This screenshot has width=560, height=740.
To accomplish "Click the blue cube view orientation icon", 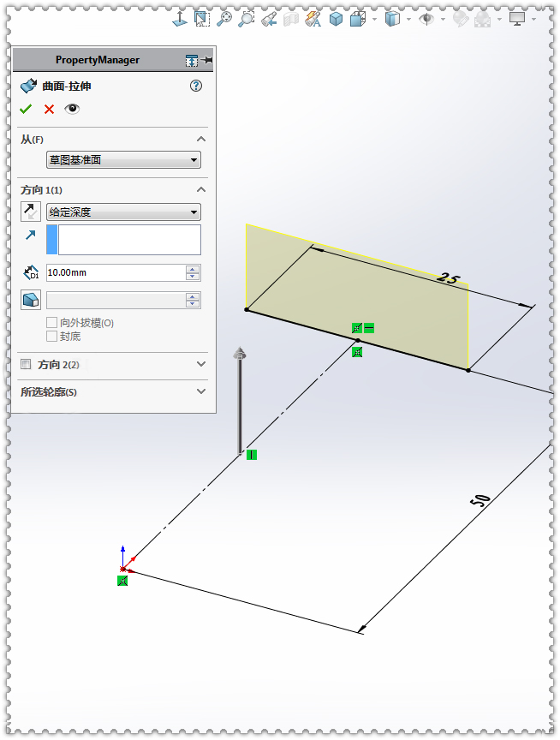I will point(336,19).
